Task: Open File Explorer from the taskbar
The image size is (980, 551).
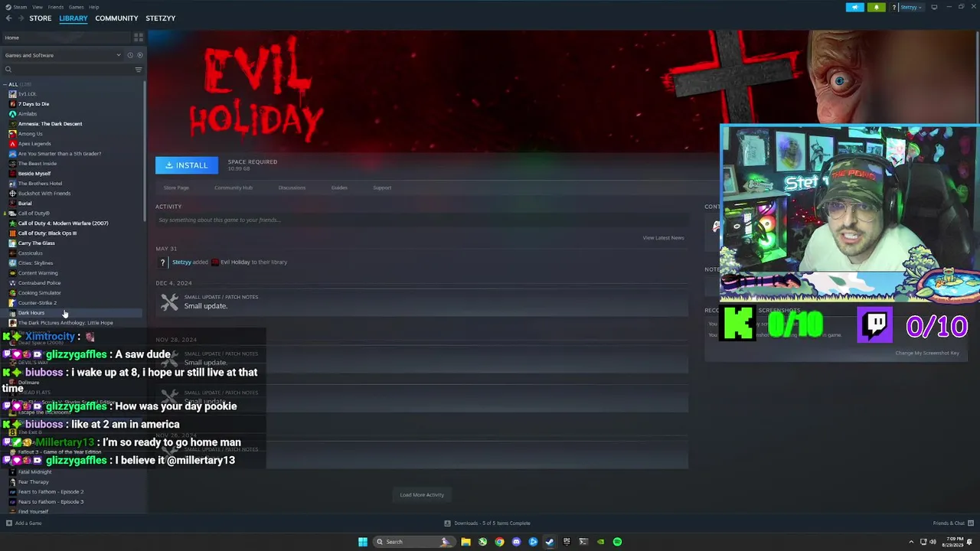Action: click(465, 542)
